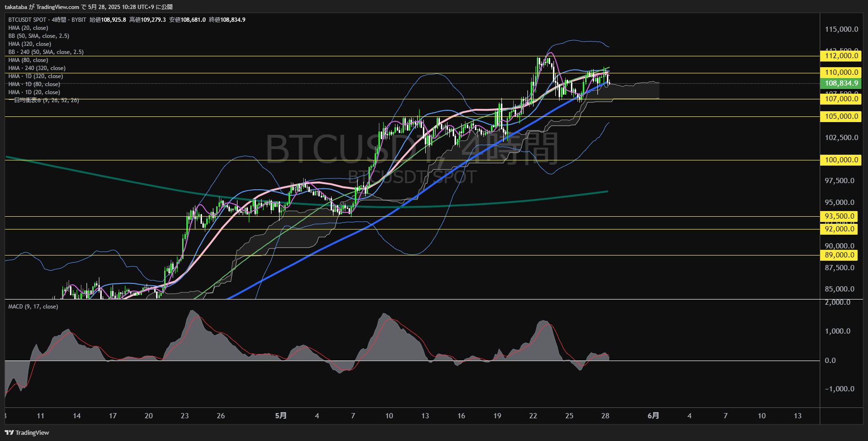Select the 高値109,279.3 high value
This screenshot has height=441, width=868.
click(148, 20)
